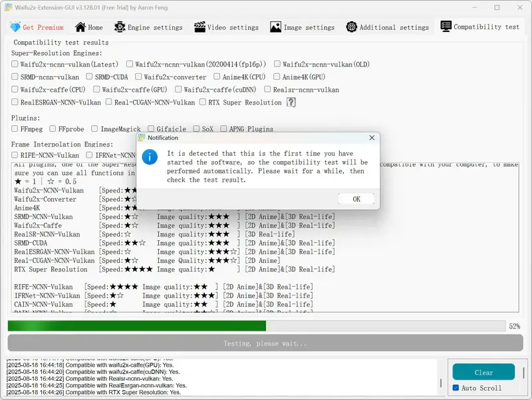The width and height of the screenshot is (532, 400).
Task: Close the Notification dialog with X
Action: pyautogui.click(x=371, y=138)
